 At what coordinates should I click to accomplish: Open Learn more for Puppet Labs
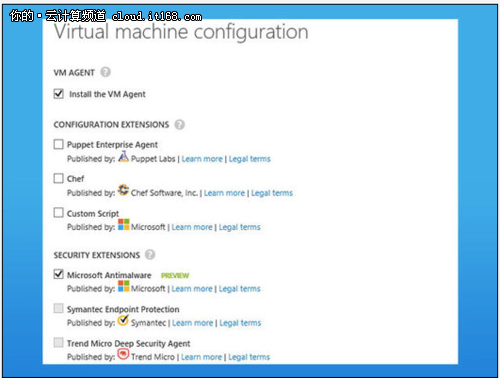click(202, 159)
